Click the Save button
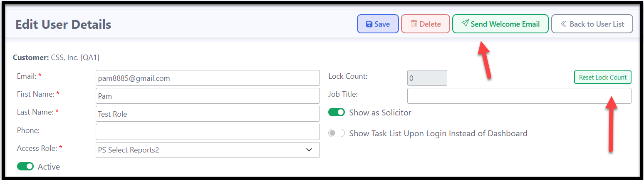Viewport: 644px width, 180px height. 378,24
